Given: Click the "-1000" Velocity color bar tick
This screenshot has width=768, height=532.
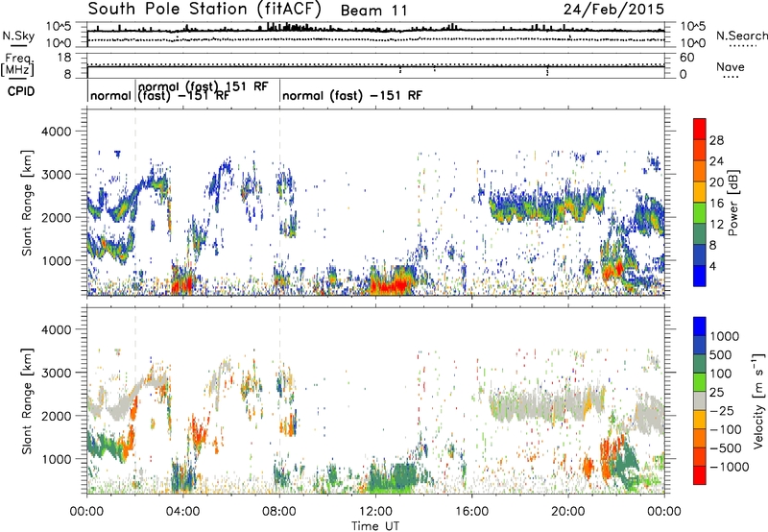Looking at the screenshot, I should [730, 467].
